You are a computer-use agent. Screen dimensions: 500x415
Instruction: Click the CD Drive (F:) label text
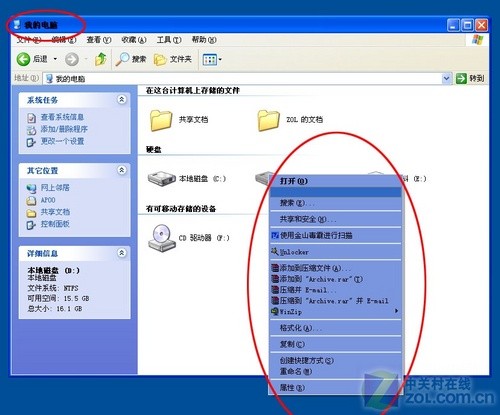[204, 238]
